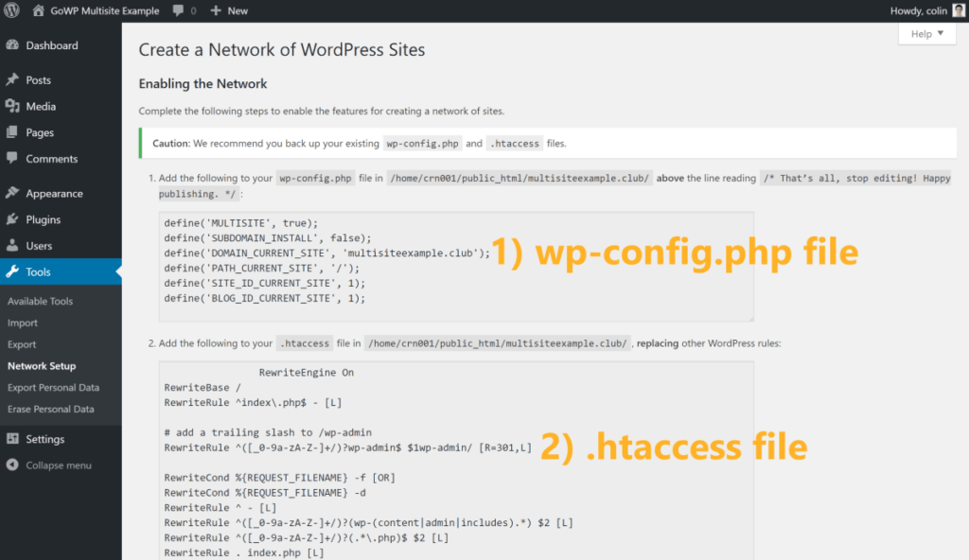
Task: Open the Available Tools submenu link
Action: 40,301
